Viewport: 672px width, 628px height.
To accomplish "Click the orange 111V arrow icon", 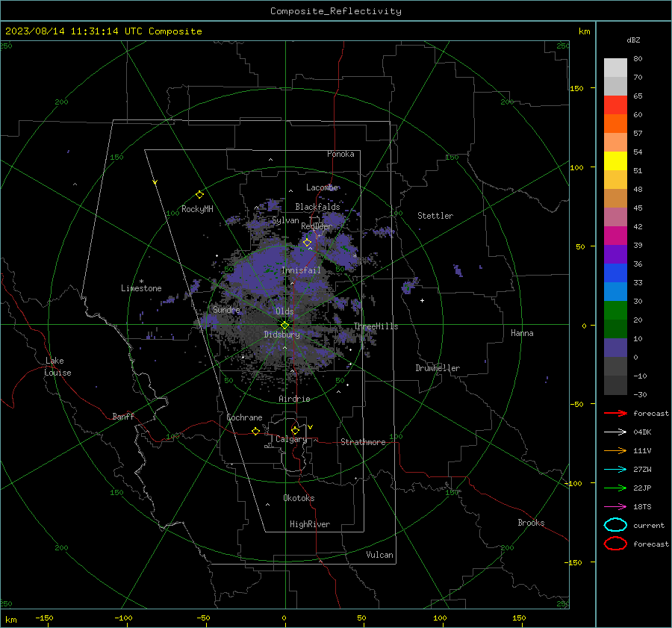I will [615, 450].
